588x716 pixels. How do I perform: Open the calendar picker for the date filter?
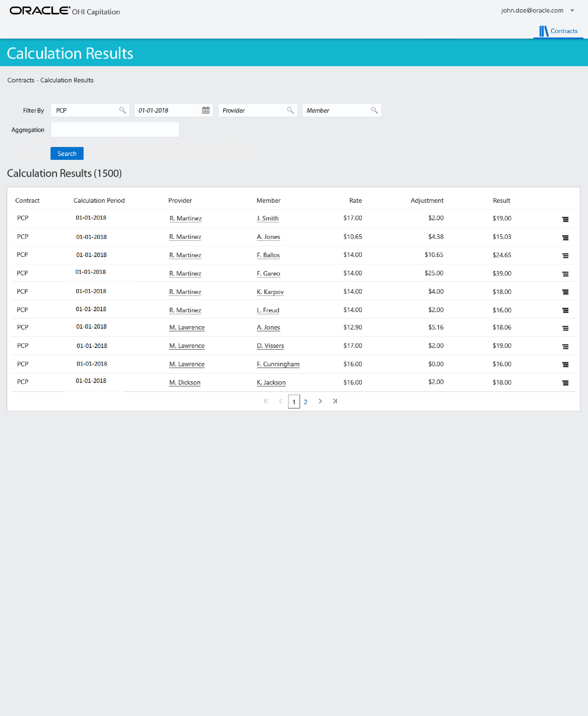tap(205, 110)
